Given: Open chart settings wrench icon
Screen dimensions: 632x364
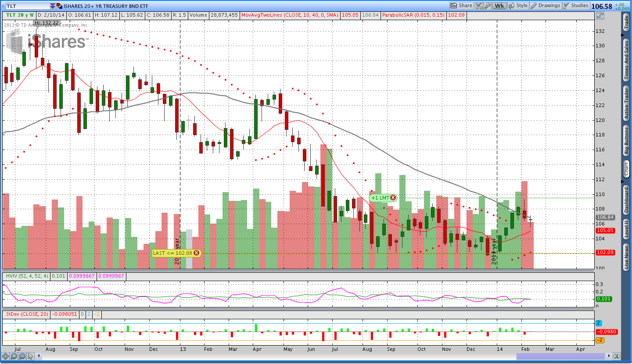Looking at the screenshot, I should [487, 6].
